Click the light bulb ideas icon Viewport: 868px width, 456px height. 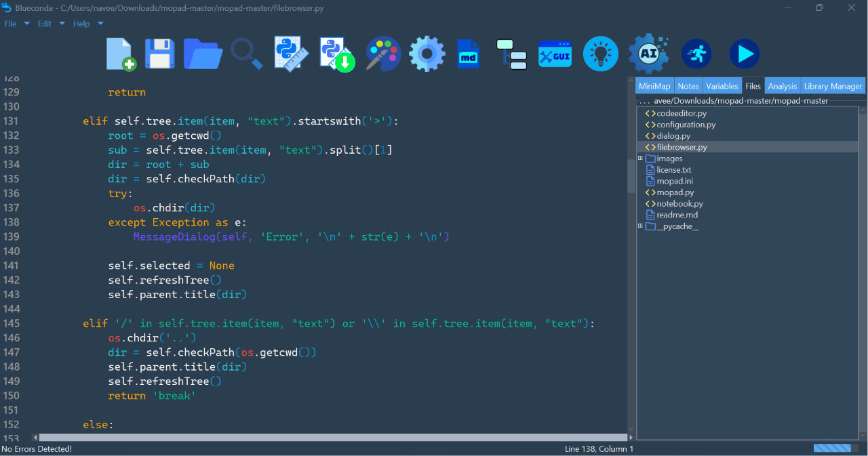pos(601,54)
